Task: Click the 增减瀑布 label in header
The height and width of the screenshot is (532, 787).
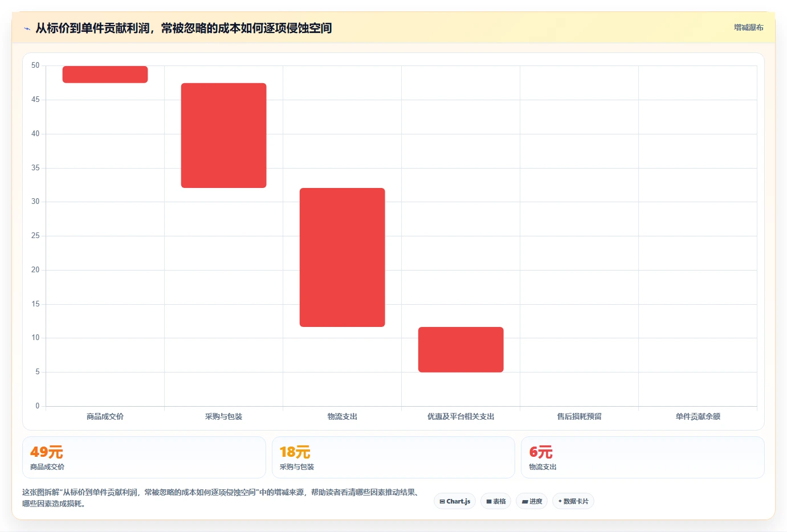Action: pos(748,27)
